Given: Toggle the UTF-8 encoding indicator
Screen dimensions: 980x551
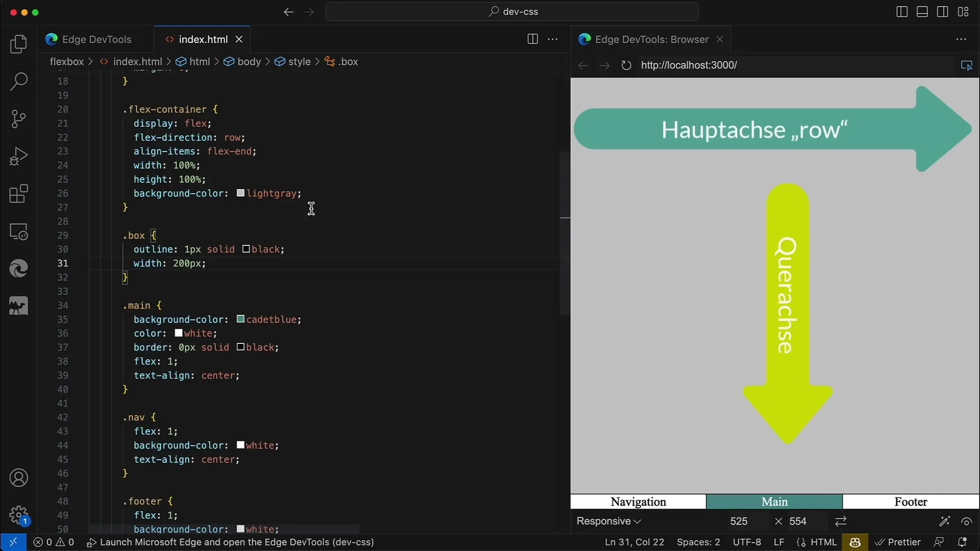Looking at the screenshot, I should pos(746,542).
